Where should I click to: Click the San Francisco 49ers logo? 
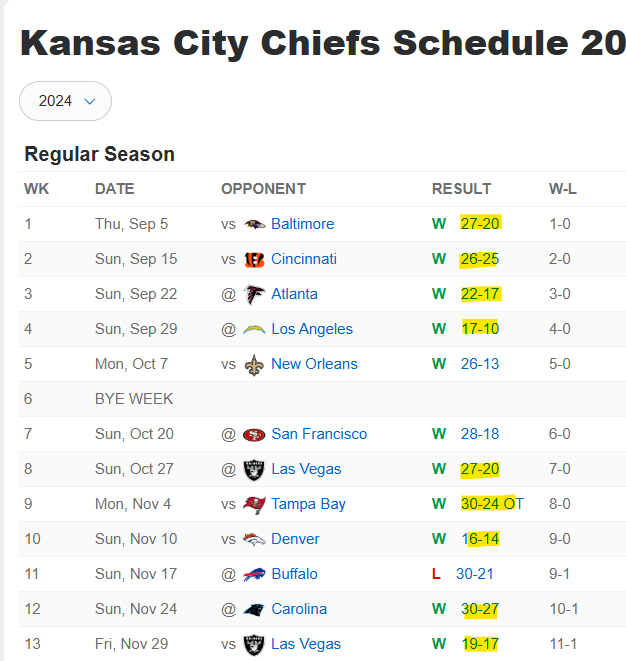(x=254, y=434)
